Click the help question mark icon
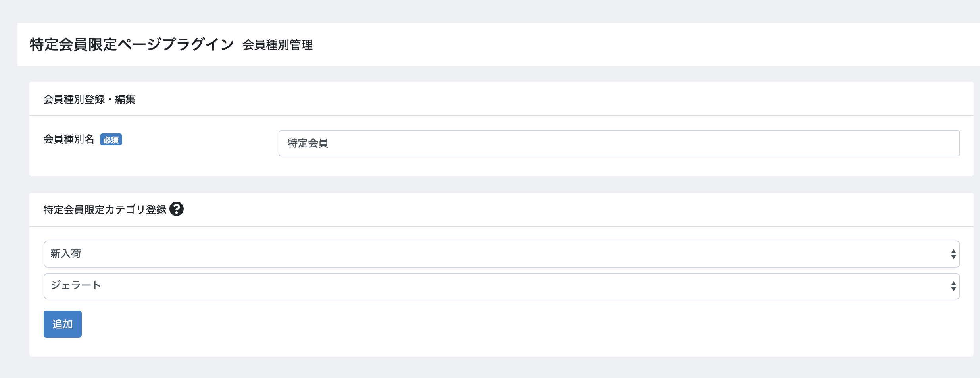The width and height of the screenshot is (980, 378). [177, 209]
